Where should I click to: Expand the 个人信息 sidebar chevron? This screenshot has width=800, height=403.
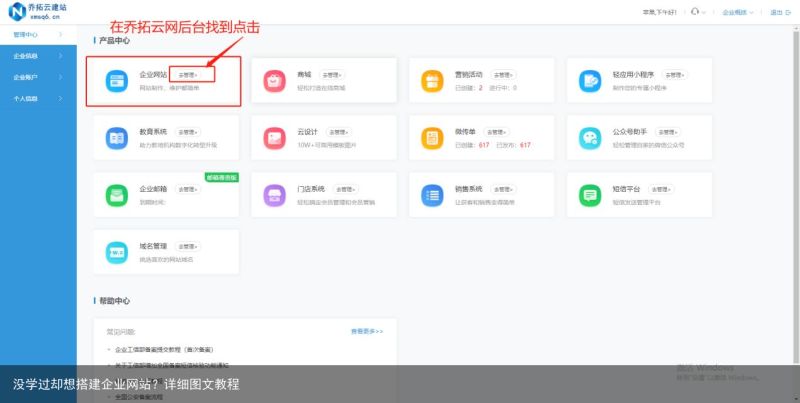[x=61, y=98]
